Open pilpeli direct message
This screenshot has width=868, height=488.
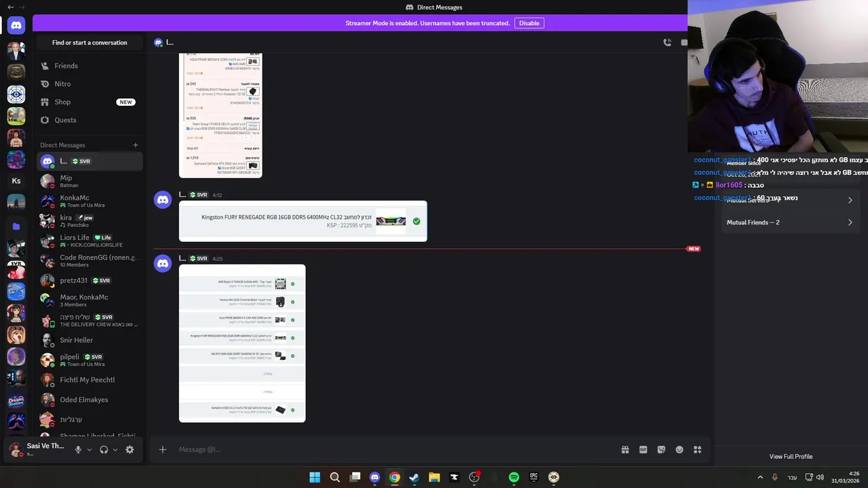point(90,360)
